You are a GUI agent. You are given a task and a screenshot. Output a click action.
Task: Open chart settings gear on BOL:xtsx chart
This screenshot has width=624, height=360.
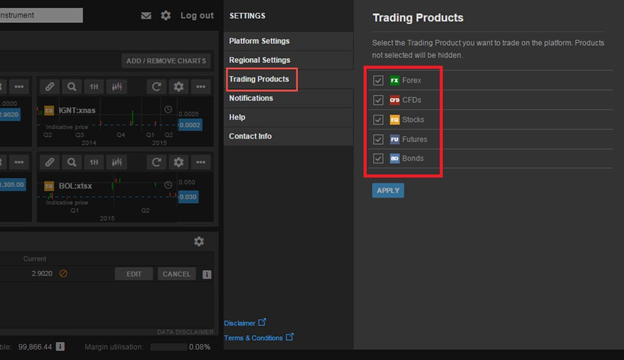179,162
